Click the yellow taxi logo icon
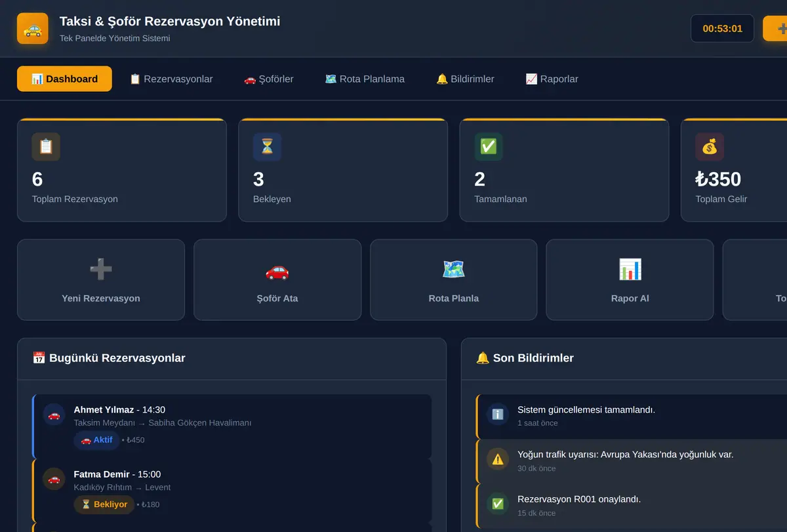The image size is (787, 532). pyautogui.click(x=33, y=29)
